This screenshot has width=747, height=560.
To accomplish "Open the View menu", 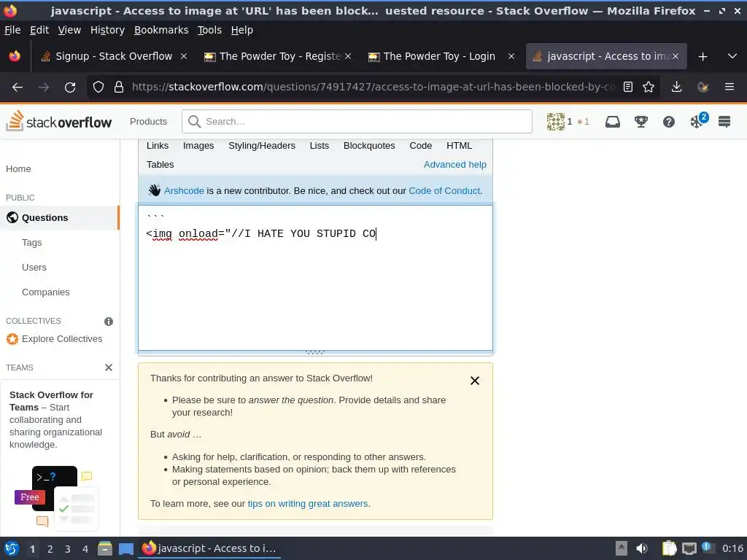I will [69, 30].
